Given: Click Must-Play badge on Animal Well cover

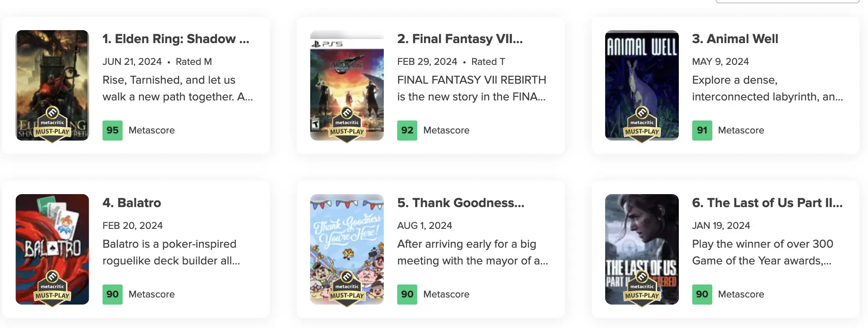Looking at the screenshot, I should (642, 125).
